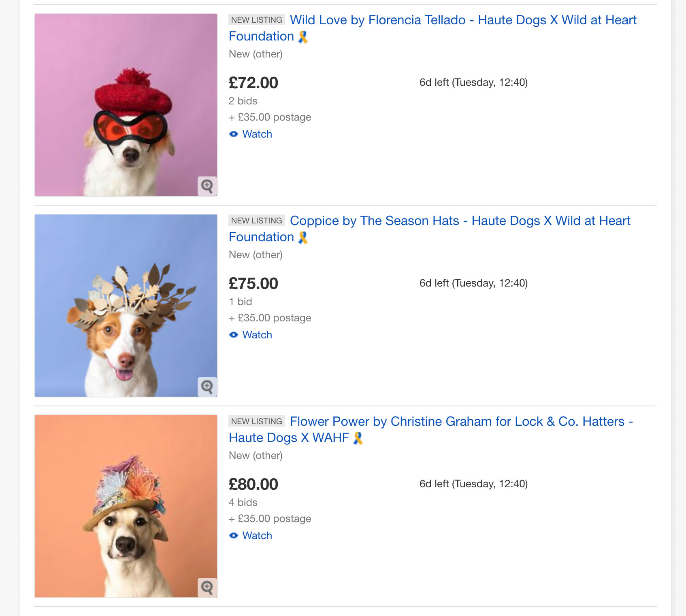Click the leaf crown dog thumbnail

126,306
